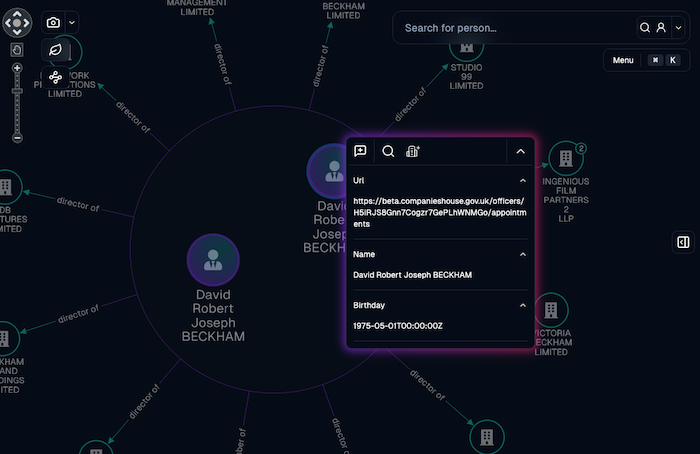Select the bottom right company building node
Viewport: 700px width, 454px height.
click(x=487, y=437)
